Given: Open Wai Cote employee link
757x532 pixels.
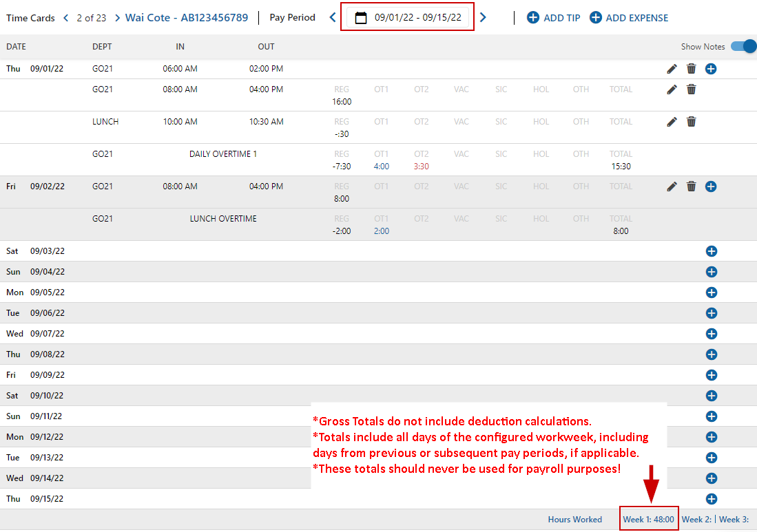Looking at the screenshot, I should tap(187, 18).
